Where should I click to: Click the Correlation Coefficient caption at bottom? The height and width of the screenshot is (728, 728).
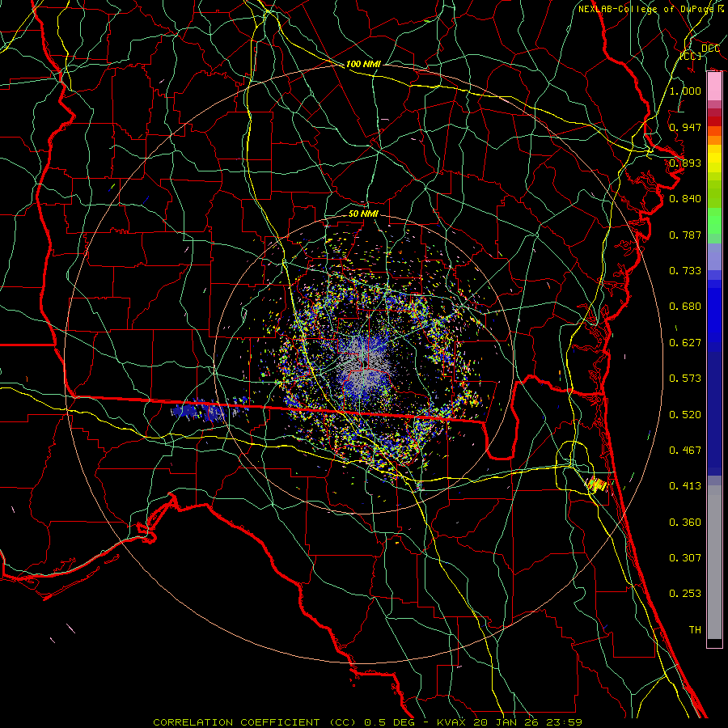[x=368, y=722]
